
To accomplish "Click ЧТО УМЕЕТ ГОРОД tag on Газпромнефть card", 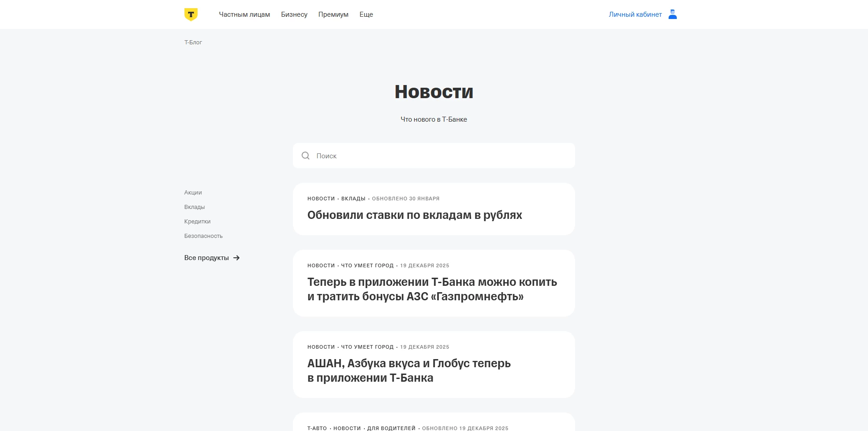I will coord(367,265).
